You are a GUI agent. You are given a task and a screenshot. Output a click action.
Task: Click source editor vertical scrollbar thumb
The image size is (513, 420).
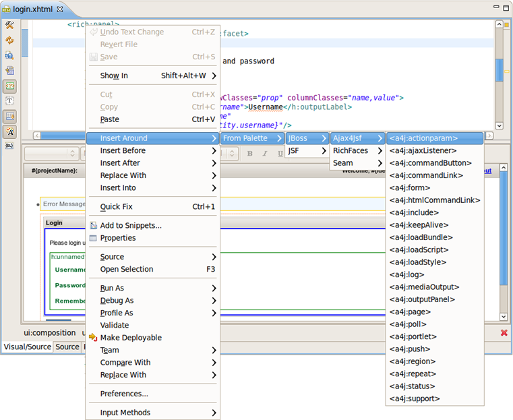500,69
